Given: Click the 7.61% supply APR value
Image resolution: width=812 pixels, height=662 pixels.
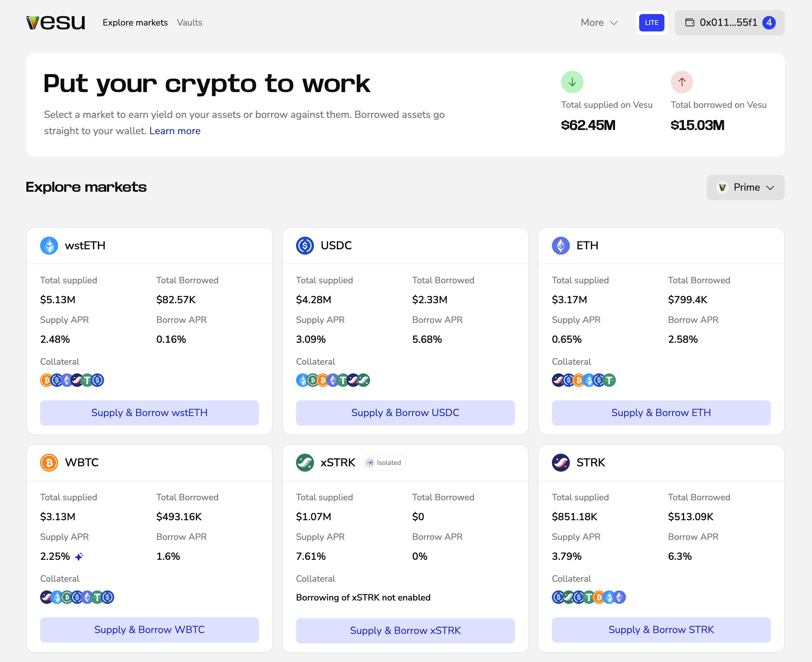Looking at the screenshot, I should pyautogui.click(x=311, y=556).
